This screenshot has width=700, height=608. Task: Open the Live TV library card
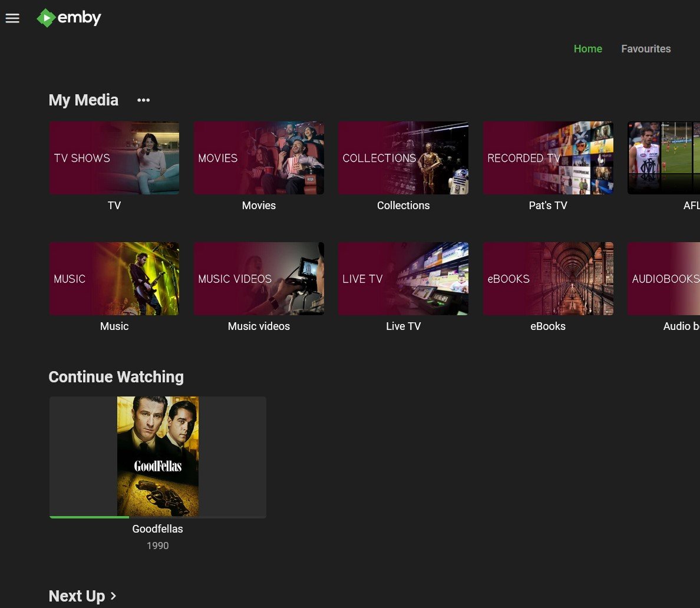(x=403, y=279)
